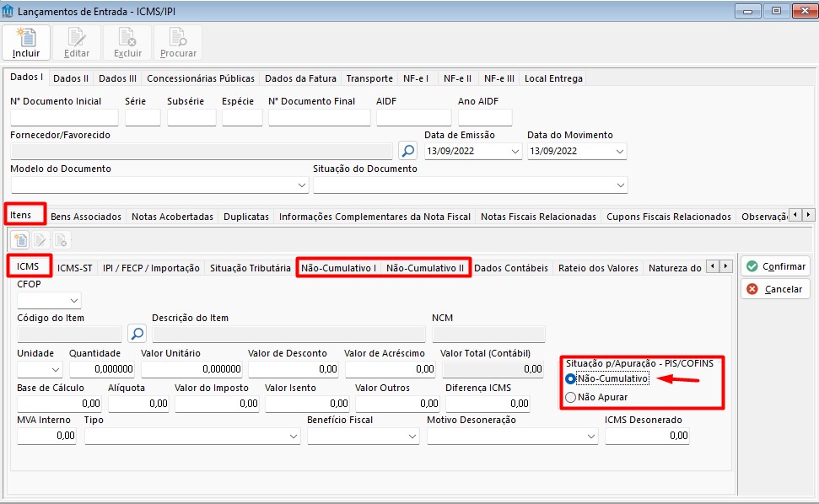Open Dados da Fatura tab

pos(300,78)
